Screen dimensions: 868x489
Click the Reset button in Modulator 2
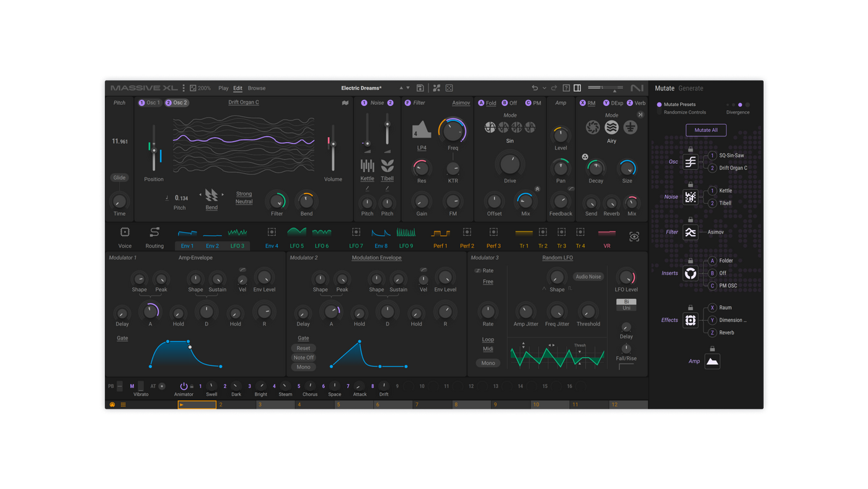(x=303, y=348)
